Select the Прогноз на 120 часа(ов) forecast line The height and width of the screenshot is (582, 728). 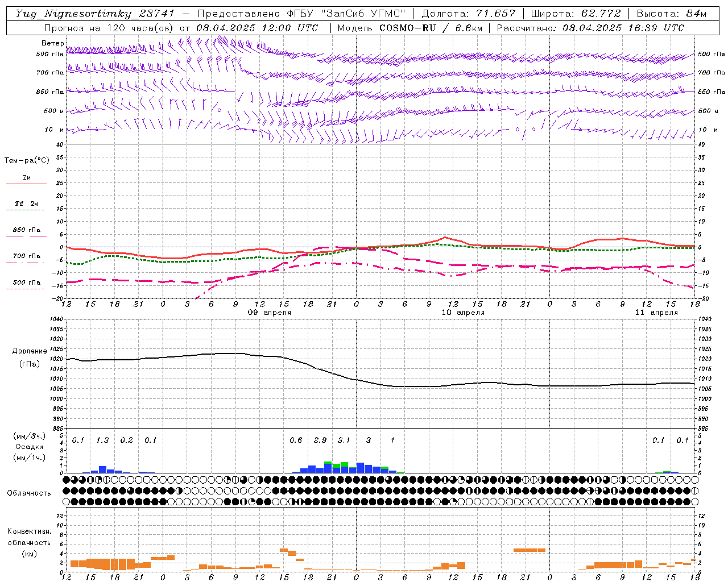(x=181, y=28)
